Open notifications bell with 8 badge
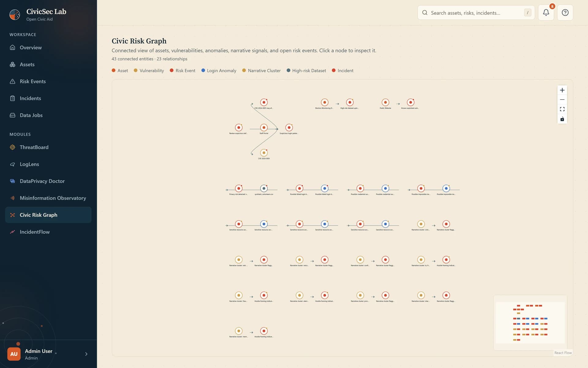The image size is (588, 368). pos(546,13)
